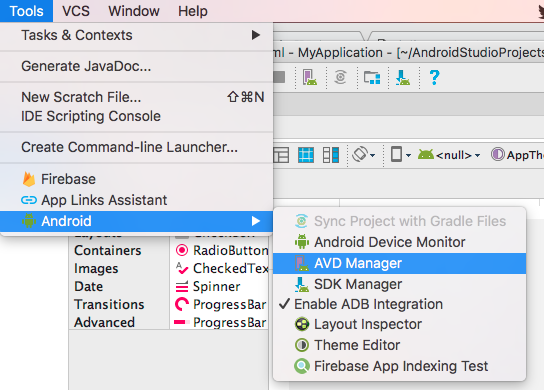
Task: Click the Theme Editor icon
Action: coord(302,345)
